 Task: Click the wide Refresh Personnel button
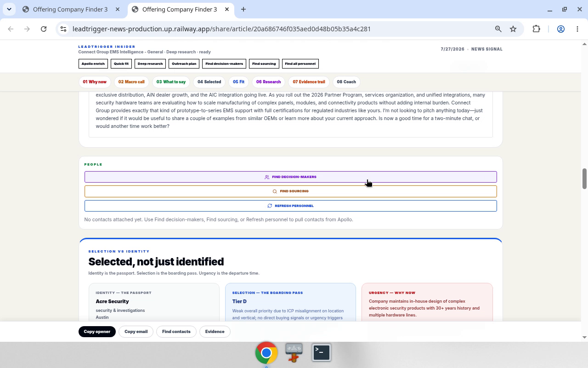290,206
